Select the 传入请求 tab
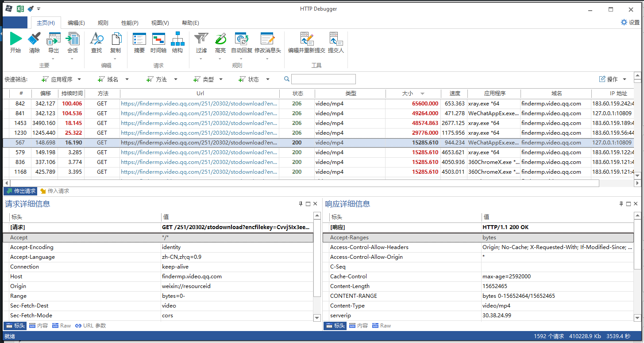Viewport: 644px width, 343px height. [54, 191]
